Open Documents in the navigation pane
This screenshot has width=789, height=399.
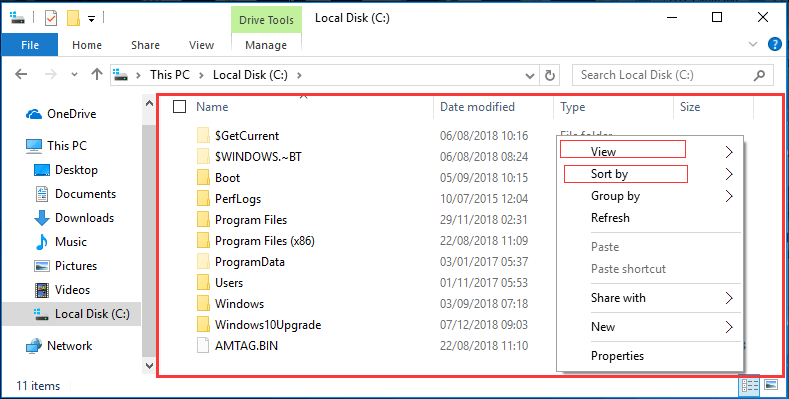pos(74,194)
